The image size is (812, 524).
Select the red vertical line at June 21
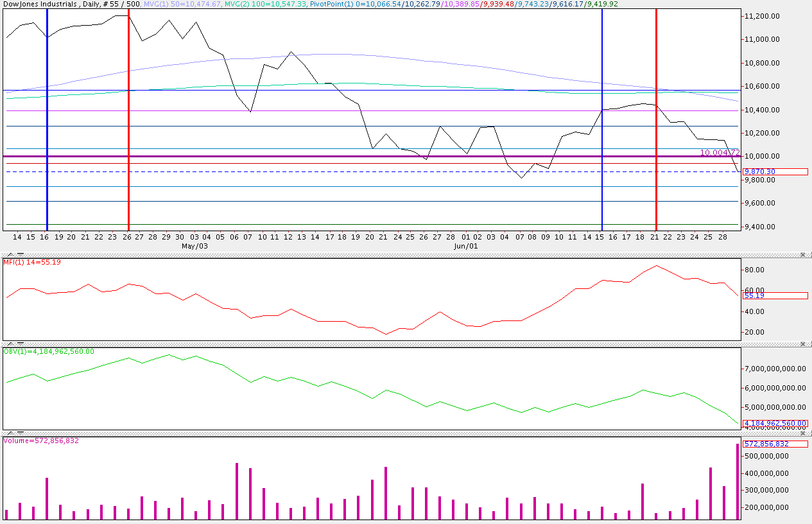coord(656,120)
